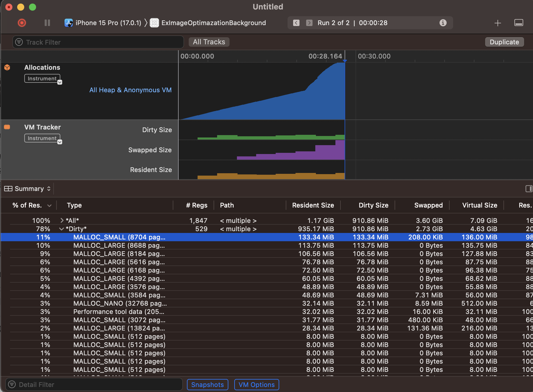Screen dimensions: 533x392
Task: Toggle the extended detail sidebar icon
Action: tap(529, 189)
